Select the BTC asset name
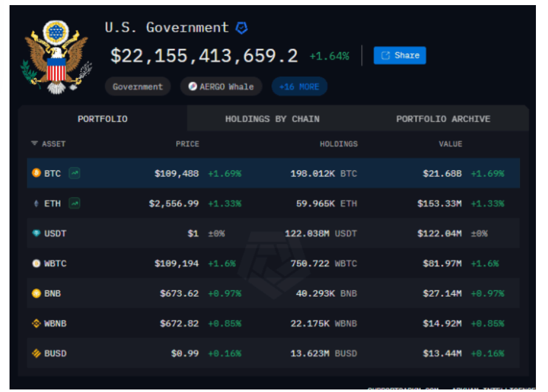The image size is (548, 392). click(52, 173)
